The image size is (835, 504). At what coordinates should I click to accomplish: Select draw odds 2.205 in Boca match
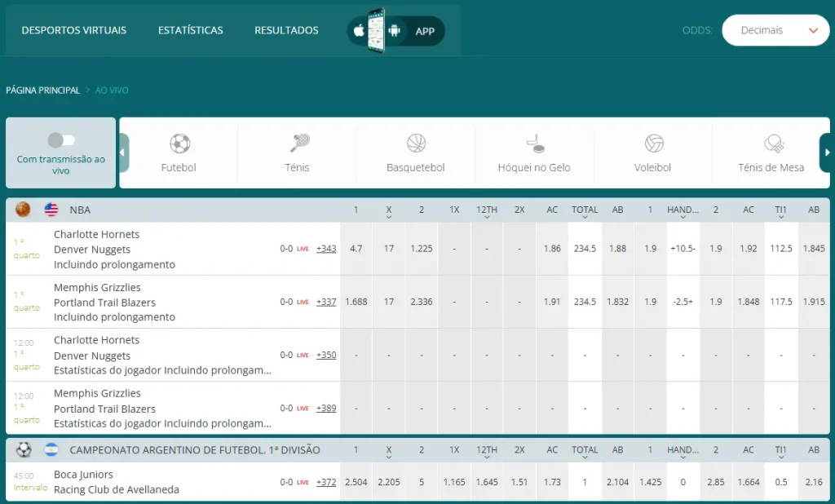tap(389, 482)
